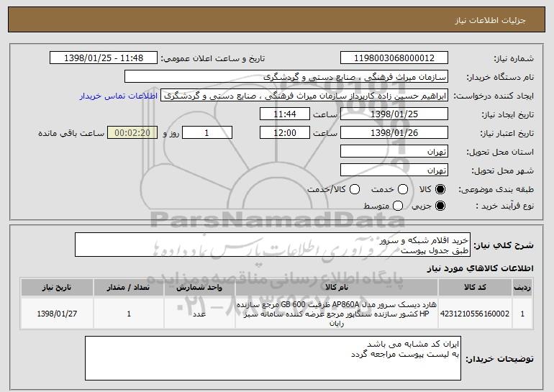The width and height of the screenshot is (554, 392).
Task: Click the creation date field 1398/01/25
Action: [x=394, y=114]
